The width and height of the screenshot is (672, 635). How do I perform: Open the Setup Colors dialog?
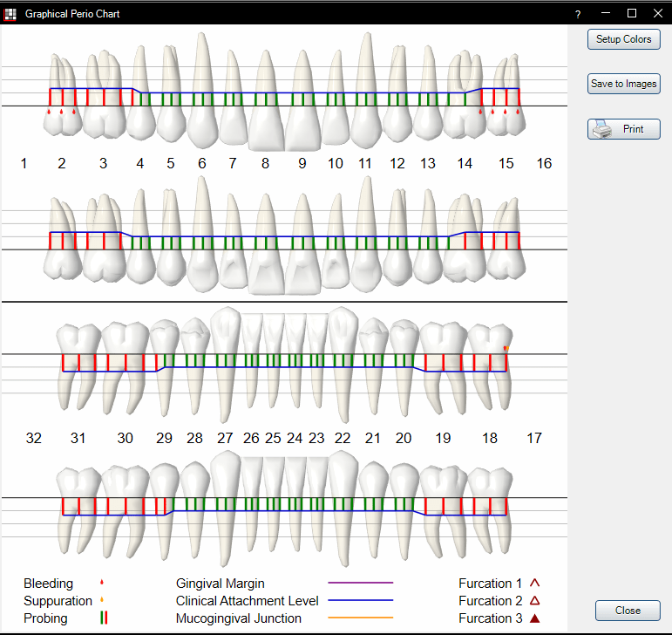623,39
